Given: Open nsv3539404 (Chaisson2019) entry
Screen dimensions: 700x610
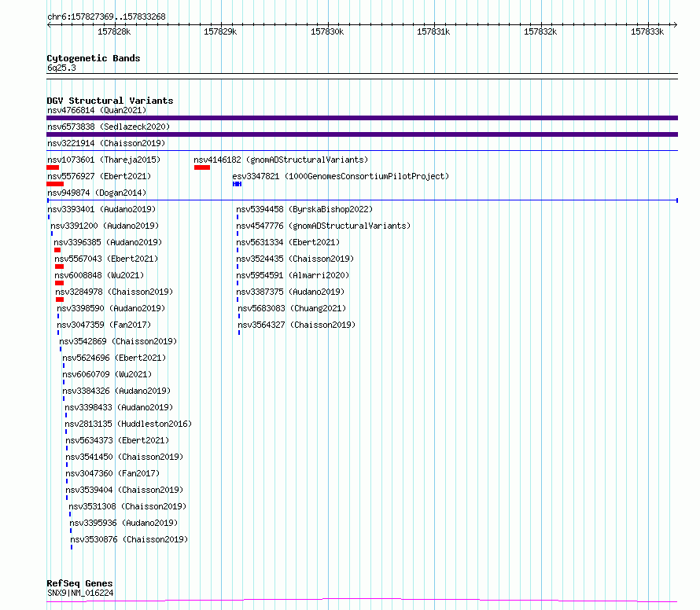Looking at the screenshot, I should (124, 490).
